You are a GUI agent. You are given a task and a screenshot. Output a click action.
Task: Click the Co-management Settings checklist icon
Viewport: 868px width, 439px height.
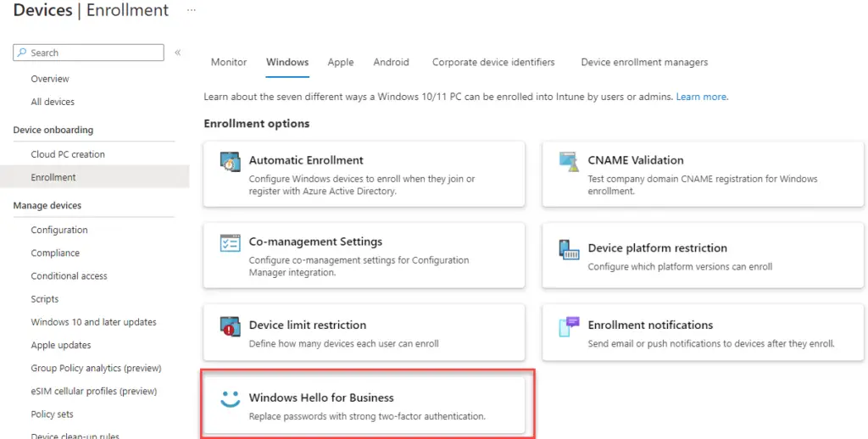(x=230, y=242)
